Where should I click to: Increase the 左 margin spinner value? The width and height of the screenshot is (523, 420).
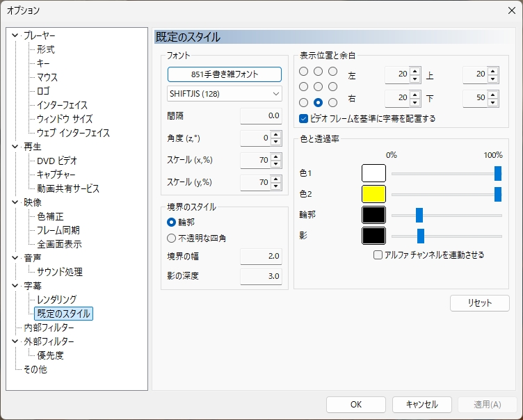[x=415, y=71]
